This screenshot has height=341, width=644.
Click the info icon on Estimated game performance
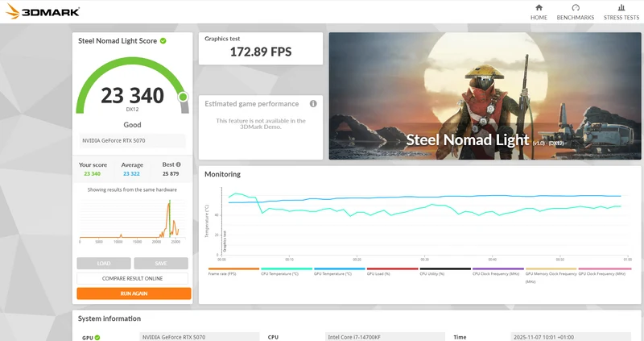(313, 104)
